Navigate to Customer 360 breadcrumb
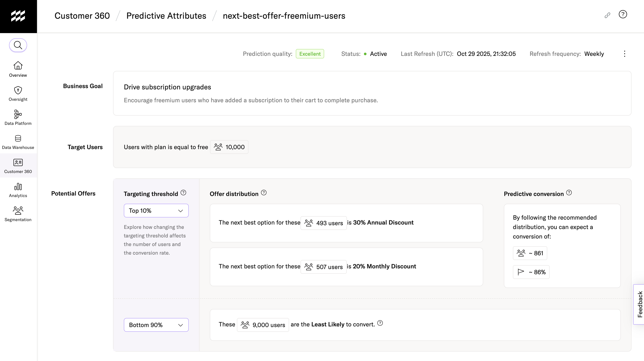The image size is (644, 361). [82, 16]
